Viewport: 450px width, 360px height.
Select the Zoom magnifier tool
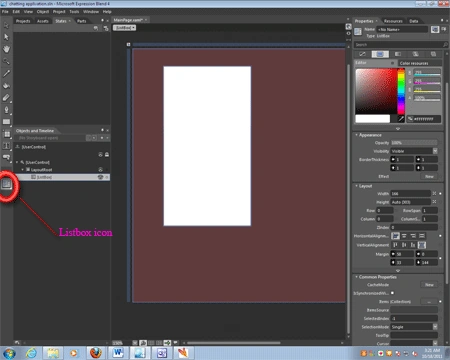pyautogui.click(x=6, y=61)
